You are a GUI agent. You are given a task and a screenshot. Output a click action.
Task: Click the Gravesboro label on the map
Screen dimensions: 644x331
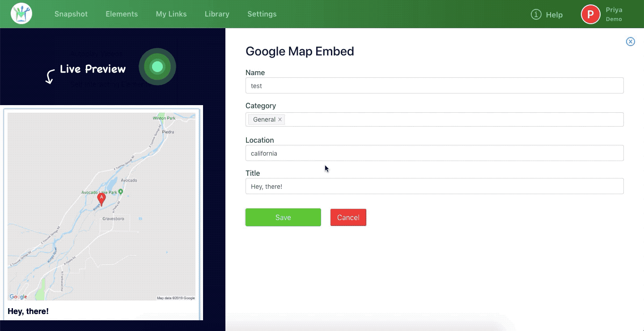[x=113, y=219]
